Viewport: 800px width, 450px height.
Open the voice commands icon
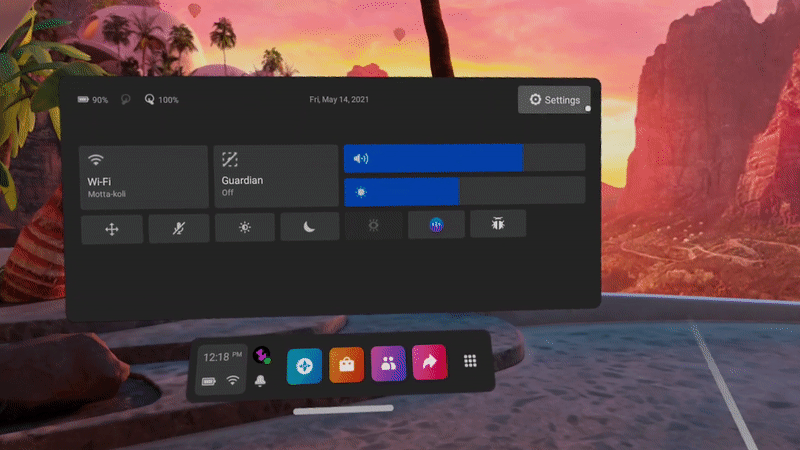(x=436, y=225)
